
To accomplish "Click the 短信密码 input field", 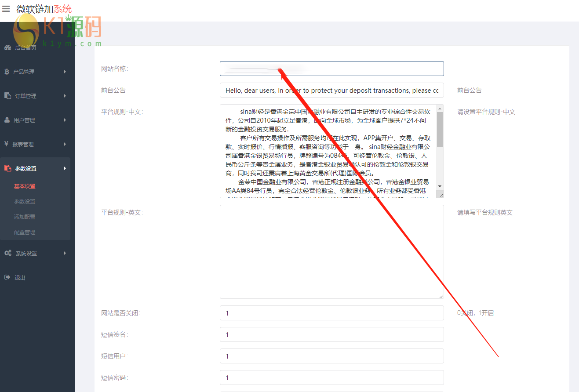I will point(332,377).
